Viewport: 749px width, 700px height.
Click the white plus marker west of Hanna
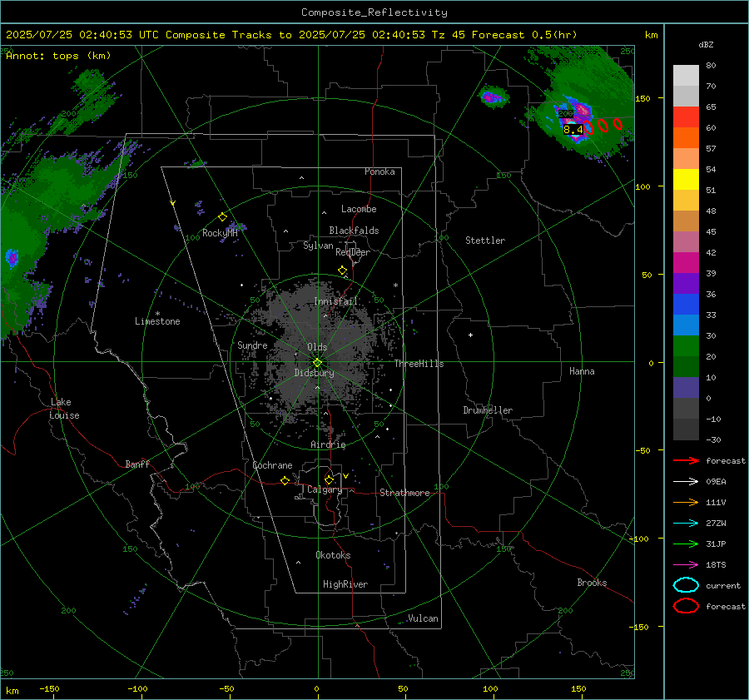470,335
